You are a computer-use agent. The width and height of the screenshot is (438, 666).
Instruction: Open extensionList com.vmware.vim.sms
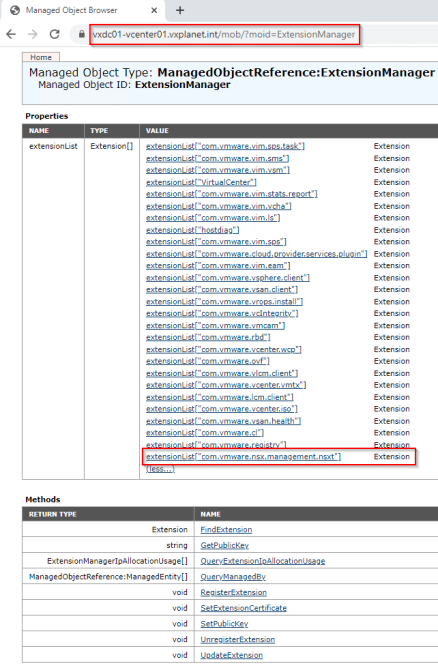coord(218,158)
